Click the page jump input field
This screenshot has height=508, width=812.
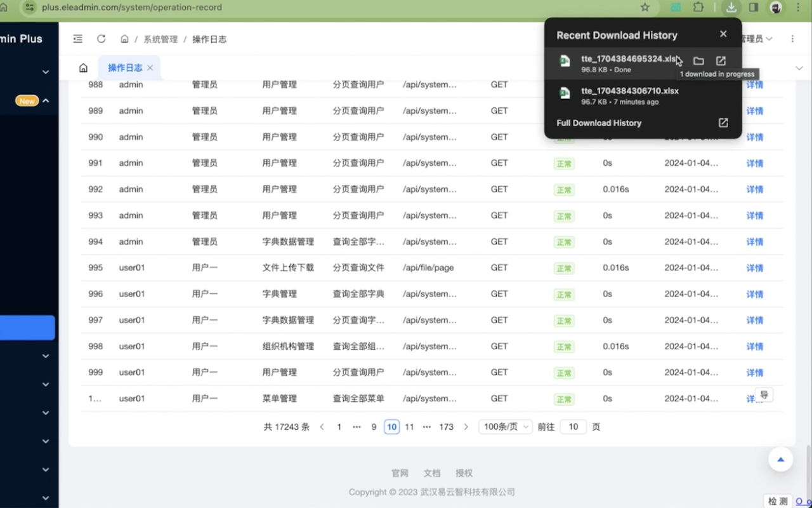(573, 427)
